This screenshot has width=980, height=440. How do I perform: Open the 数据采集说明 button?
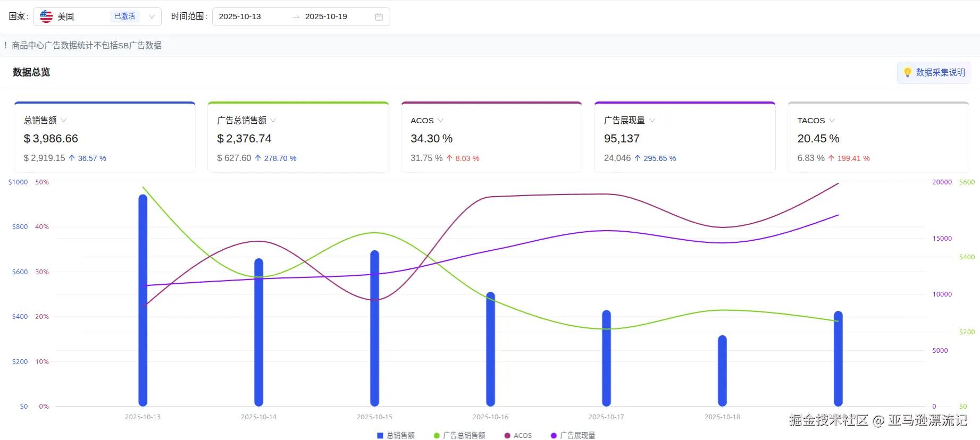coord(934,72)
